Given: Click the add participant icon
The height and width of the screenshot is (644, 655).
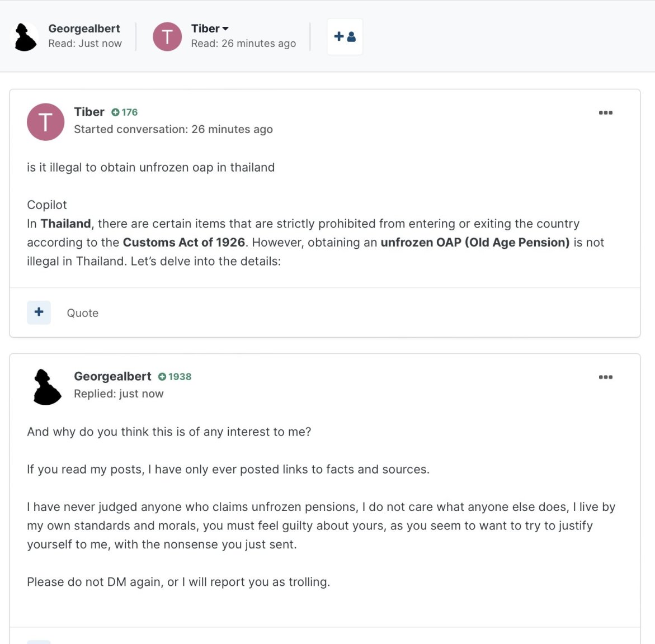Looking at the screenshot, I should point(345,37).
